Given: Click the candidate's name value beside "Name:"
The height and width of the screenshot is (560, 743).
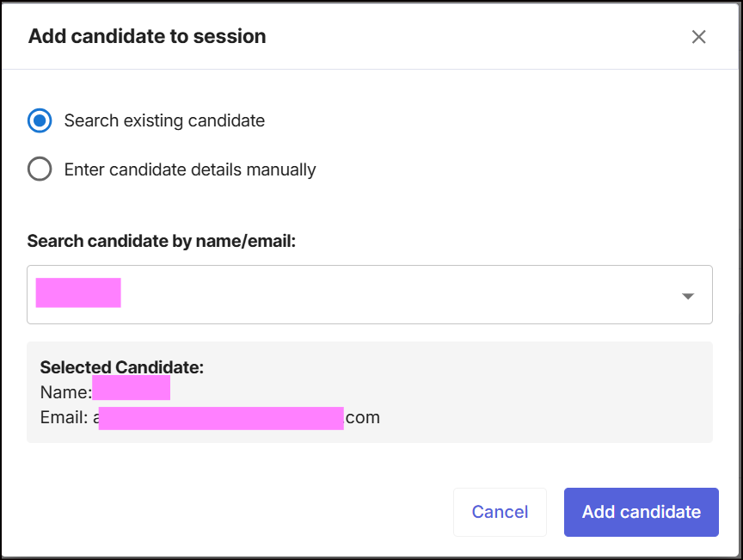Looking at the screenshot, I should coord(132,389).
